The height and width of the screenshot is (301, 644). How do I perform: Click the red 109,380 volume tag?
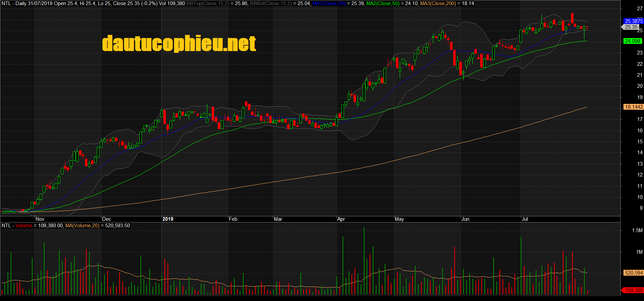coord(633,290)
